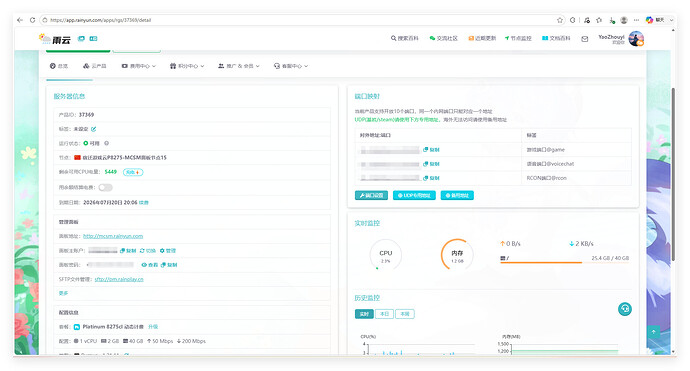Edit the server tag with the pencil icon
The image size is (690, 371).
(x=94, y=129)
